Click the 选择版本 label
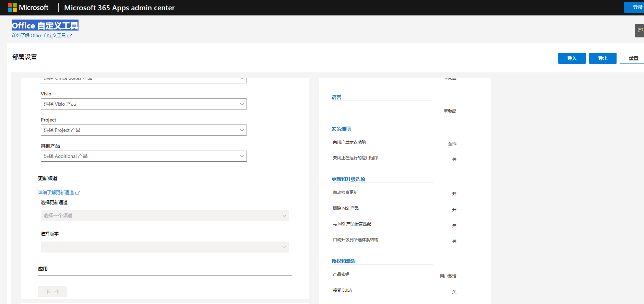 50,234
